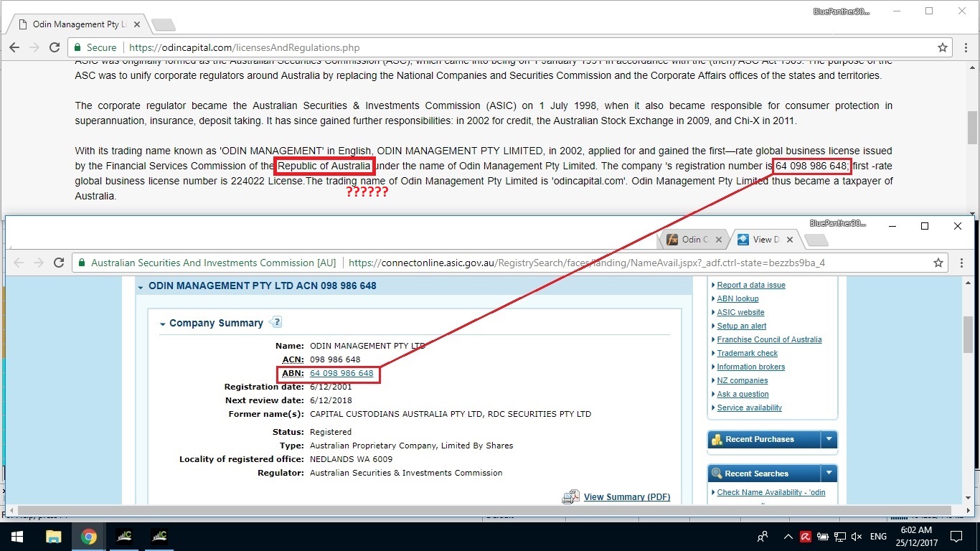
Task: Open Check Name Availability recent search link
Action: click(771, 492)
